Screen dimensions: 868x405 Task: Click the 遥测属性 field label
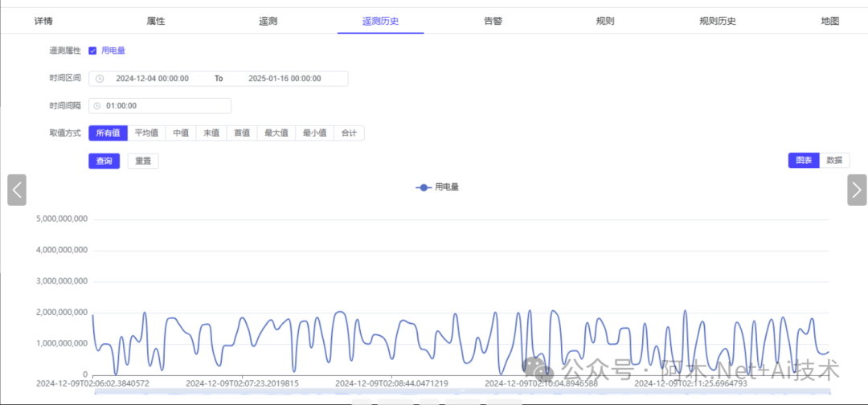point(65,51)
